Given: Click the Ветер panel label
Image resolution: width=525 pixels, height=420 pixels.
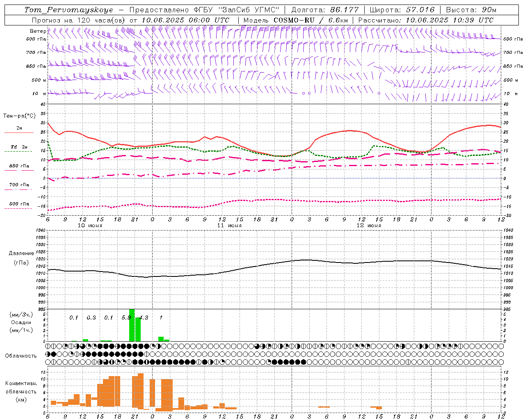Looking at the screenshot, I should pyautogui.click(x=38, y=31).
